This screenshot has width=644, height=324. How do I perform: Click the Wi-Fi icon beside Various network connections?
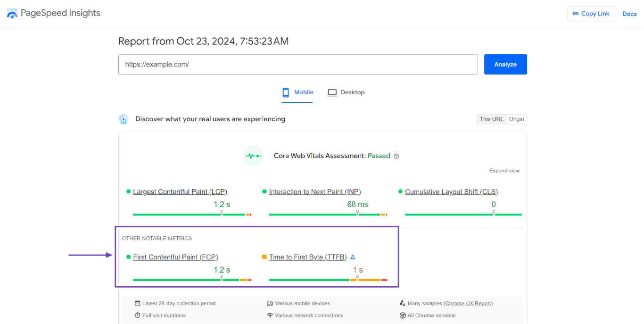[x=270, y=315]
